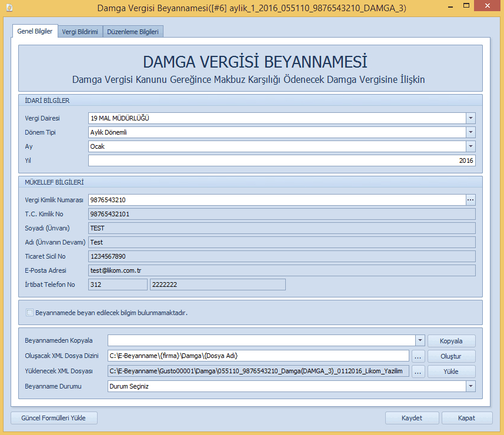Click the Oluşacak XML Dosya Dizini path field
Image resolution: width=504 pixels, height=435 pixels.
(258, 356)
